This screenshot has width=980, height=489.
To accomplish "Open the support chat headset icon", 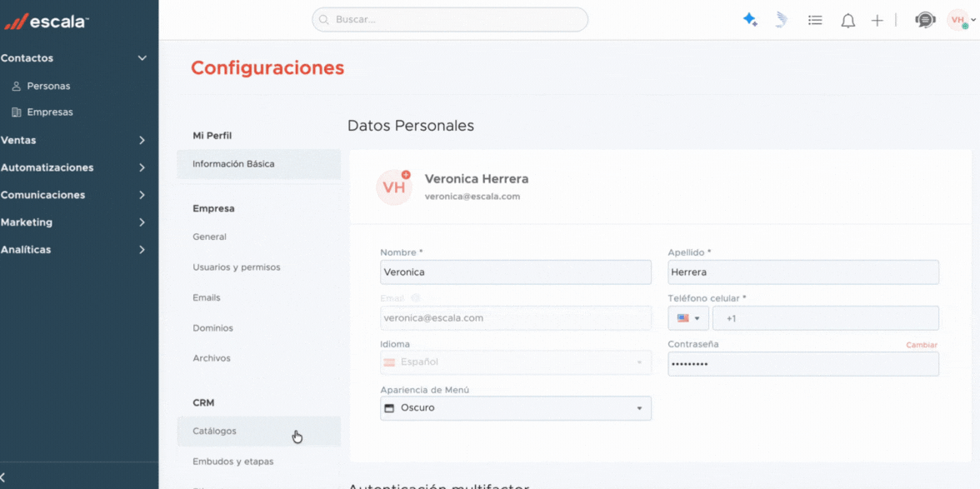I will (924, 20).
